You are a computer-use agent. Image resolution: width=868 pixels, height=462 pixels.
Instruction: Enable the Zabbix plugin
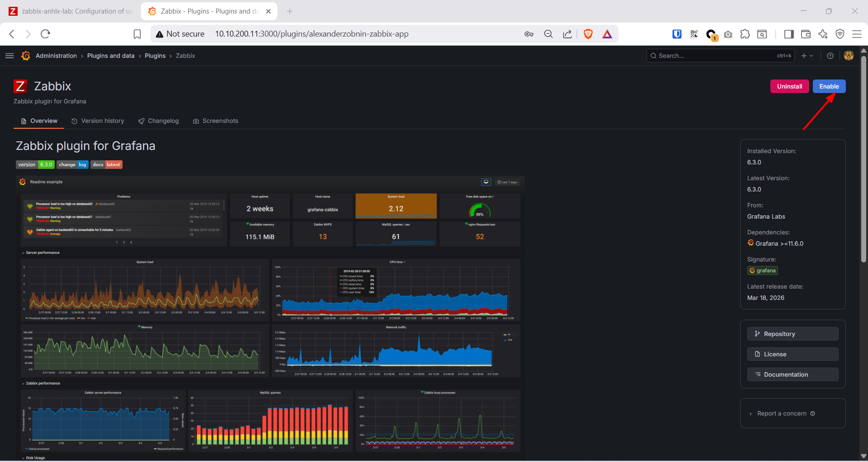click(829, 86)
